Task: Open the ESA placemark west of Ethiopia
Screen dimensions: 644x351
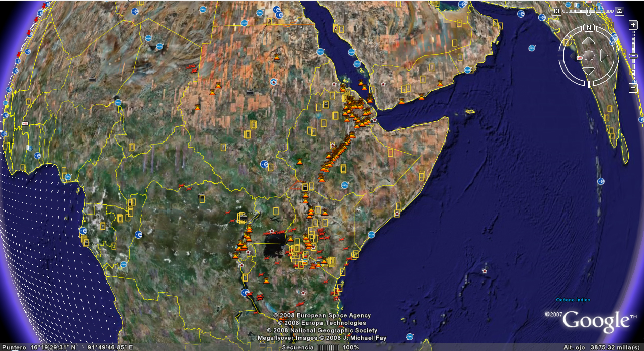Action: click(x=264, y=164)
